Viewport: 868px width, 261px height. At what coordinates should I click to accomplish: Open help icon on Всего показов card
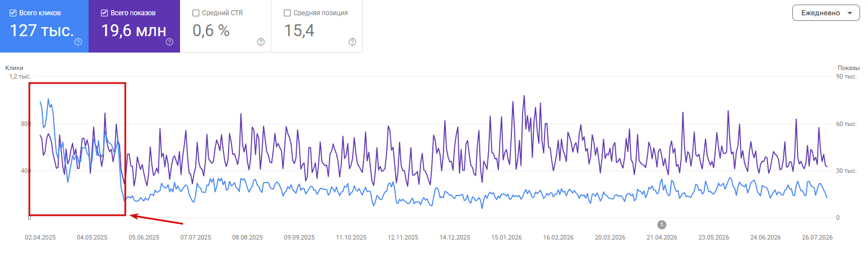pyautogui.click(x=169, y=42)
